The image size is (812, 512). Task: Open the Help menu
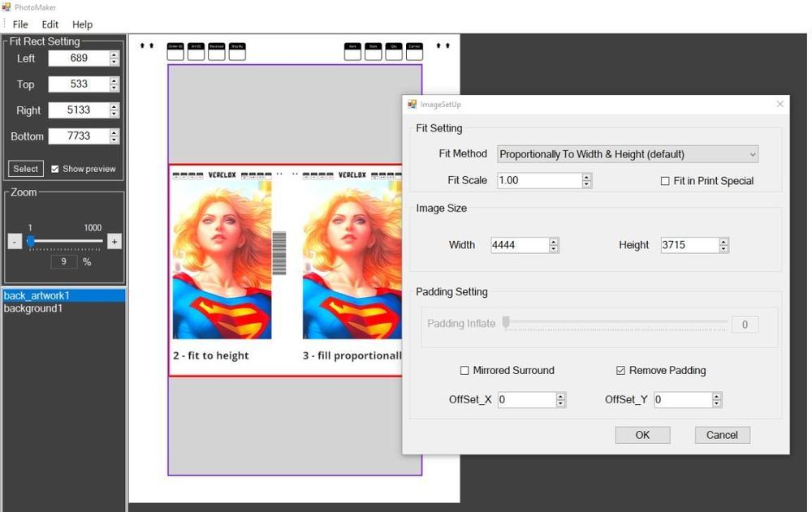pos(82,24)
